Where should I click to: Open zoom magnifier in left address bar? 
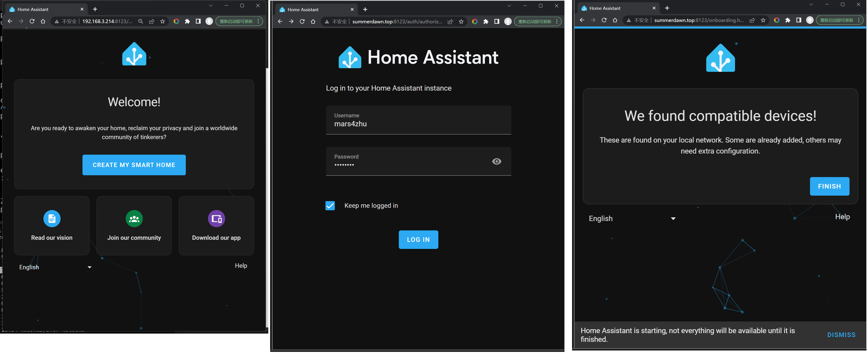(141, 21)
